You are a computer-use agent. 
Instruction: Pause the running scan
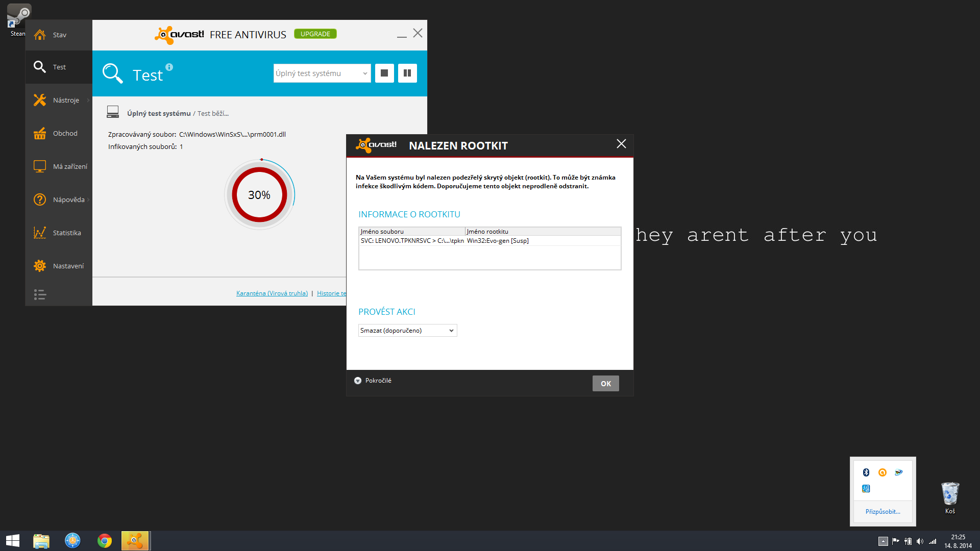[x=407, y=73]
